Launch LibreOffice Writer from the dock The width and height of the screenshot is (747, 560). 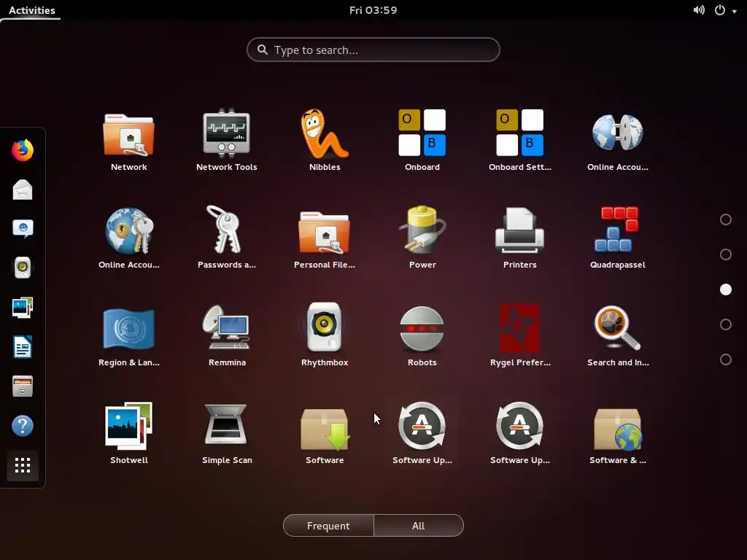[x=23, y=346]
